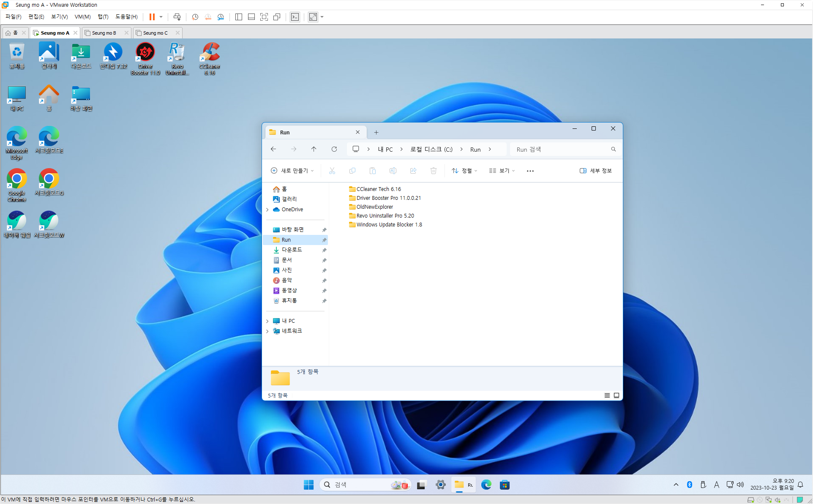Open the Revo Uninstaller Pro 5.20 folder

click(385, 216)
